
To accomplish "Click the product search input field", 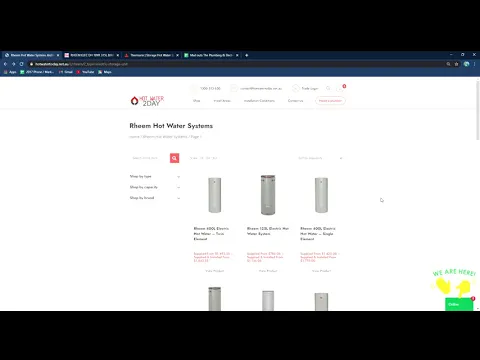I will pyautogui.click(x=150, y=158).
